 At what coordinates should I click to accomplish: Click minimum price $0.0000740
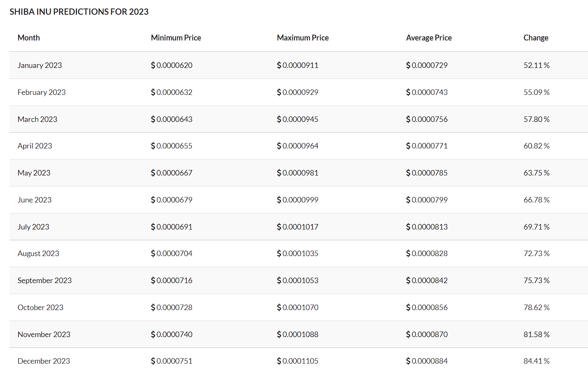point(172,334)
